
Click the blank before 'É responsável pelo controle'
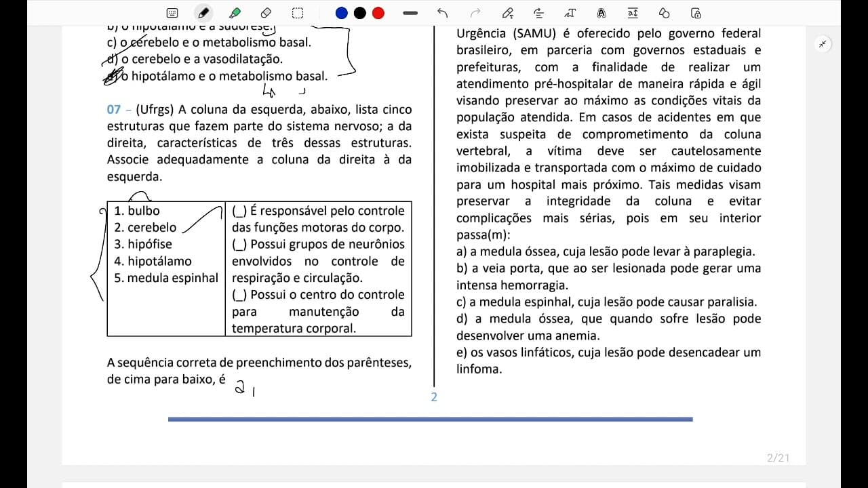coord(239,211)
